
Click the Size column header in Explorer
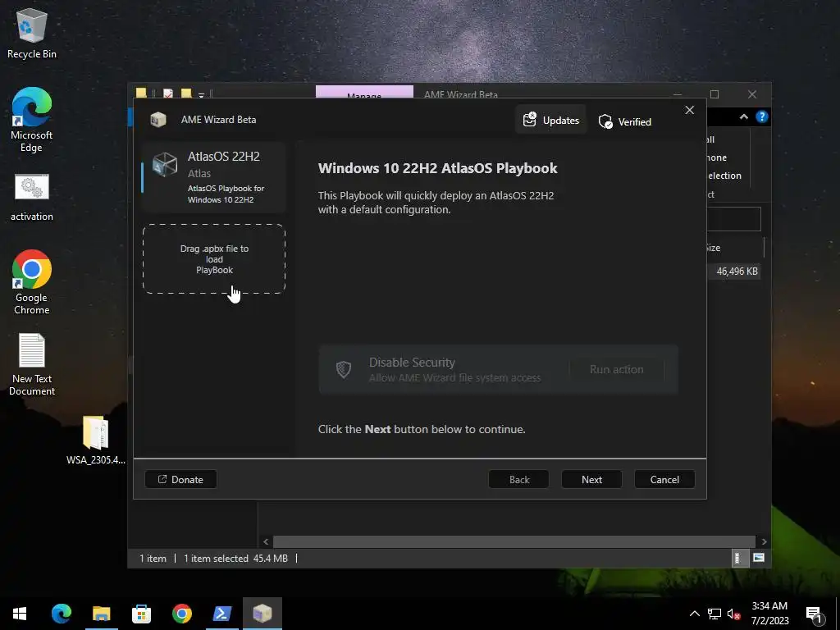[714, 248]
